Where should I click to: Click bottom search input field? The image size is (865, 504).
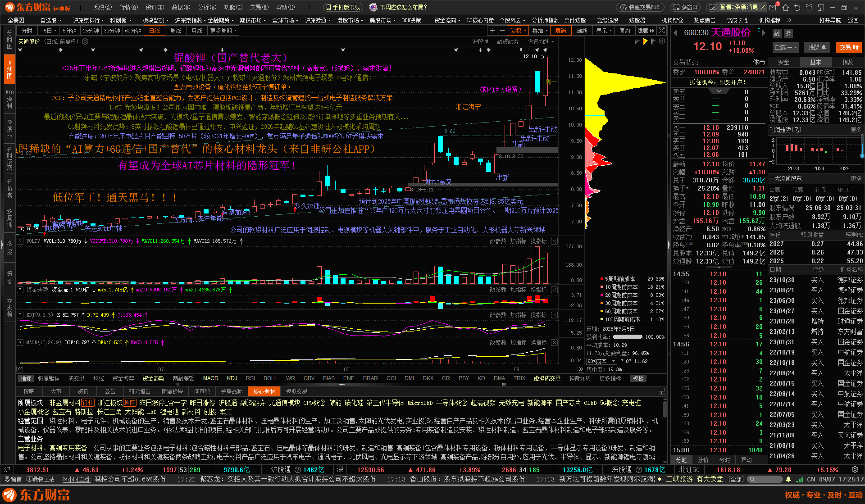(x=765, y=480)
